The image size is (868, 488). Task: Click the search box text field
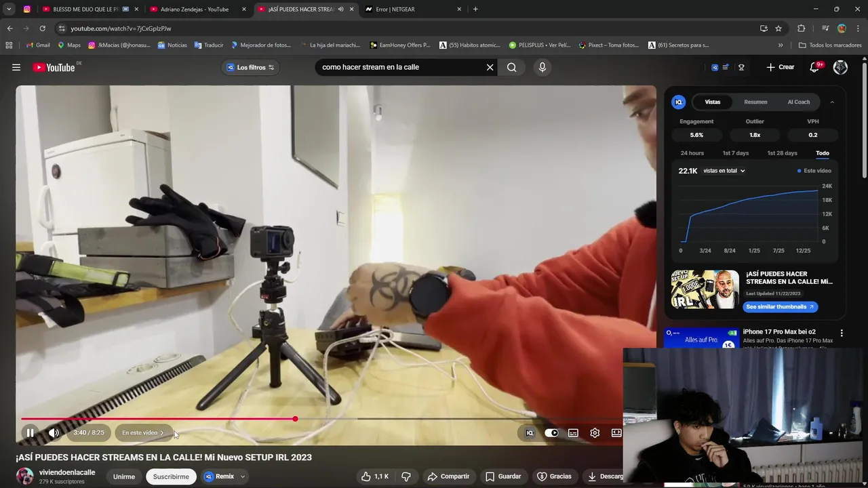(x=400, y=67)
